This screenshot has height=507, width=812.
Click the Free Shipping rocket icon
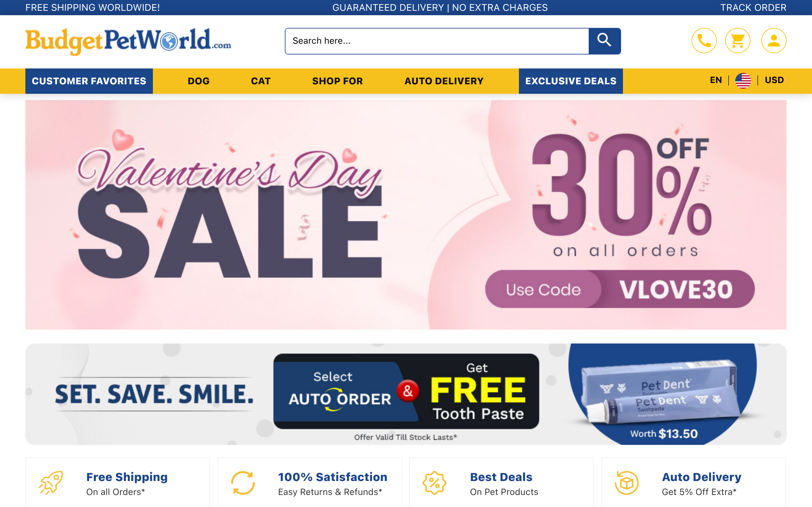51,483
